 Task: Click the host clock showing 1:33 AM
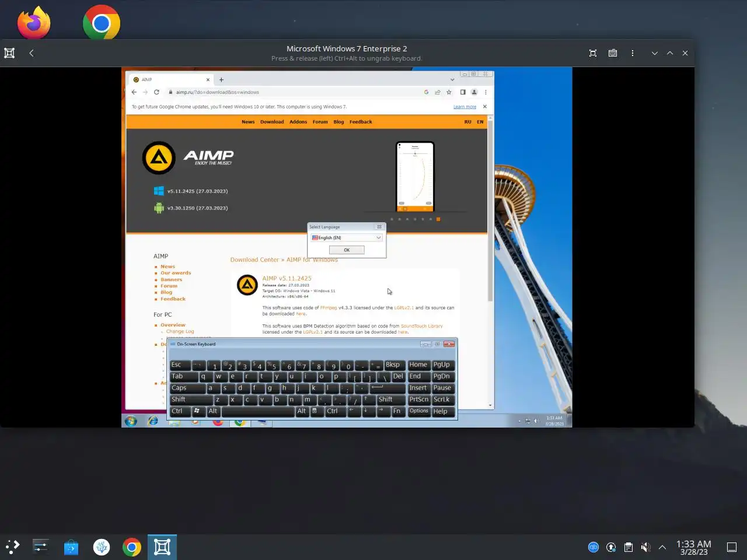pos(694,547)
